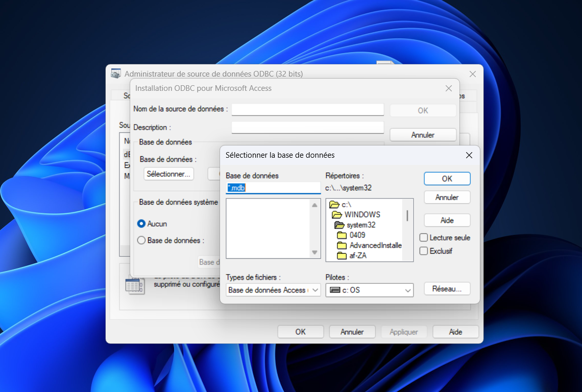The image size is (582, 392).
Task: Click inside the Base de données filename field
Action: (273, 188)
